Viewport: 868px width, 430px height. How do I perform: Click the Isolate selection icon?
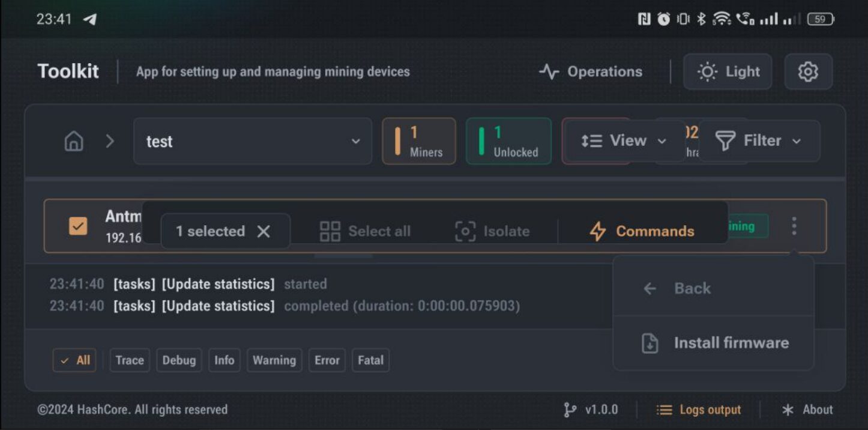point(465,231)
